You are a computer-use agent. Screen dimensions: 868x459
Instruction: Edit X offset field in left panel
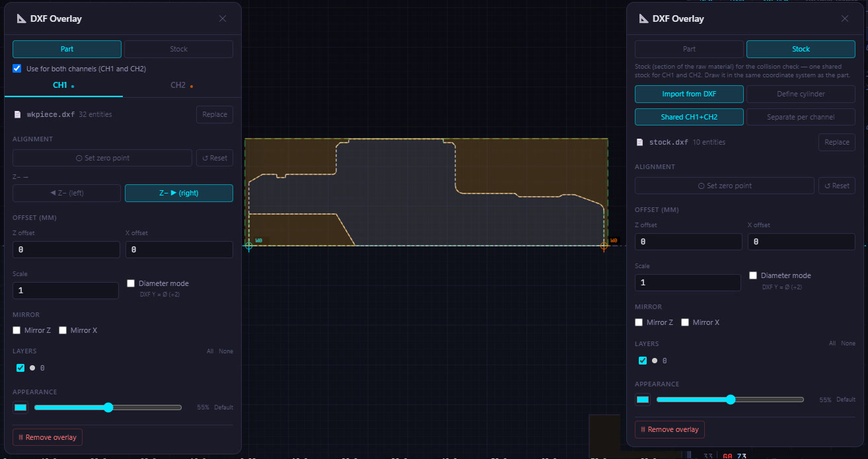click(179, 250)
